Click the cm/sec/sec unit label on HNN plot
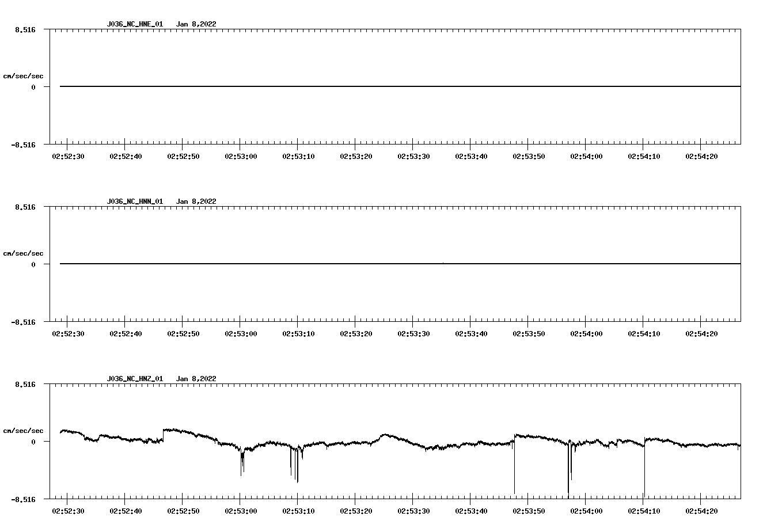 (x=23, y=253)
